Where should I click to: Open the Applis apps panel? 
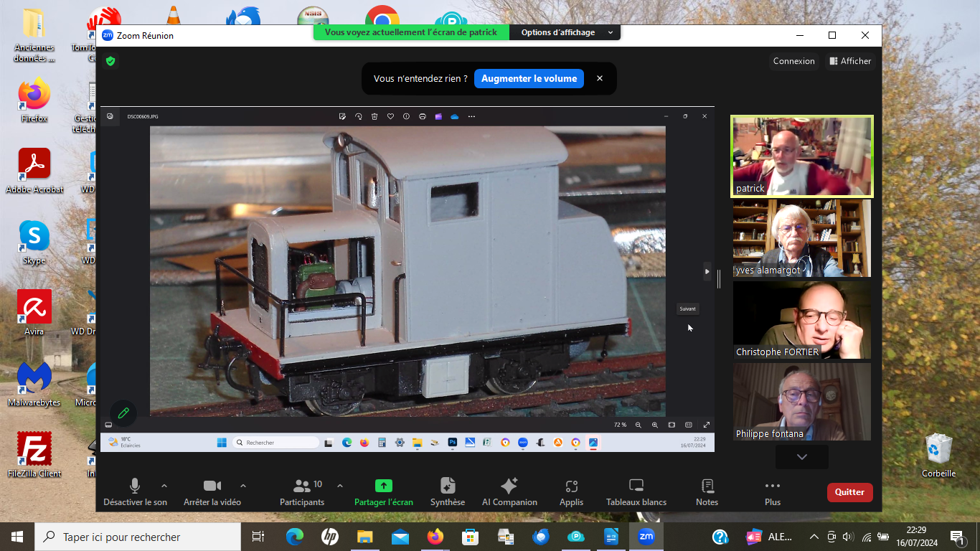tap(572, 492)
